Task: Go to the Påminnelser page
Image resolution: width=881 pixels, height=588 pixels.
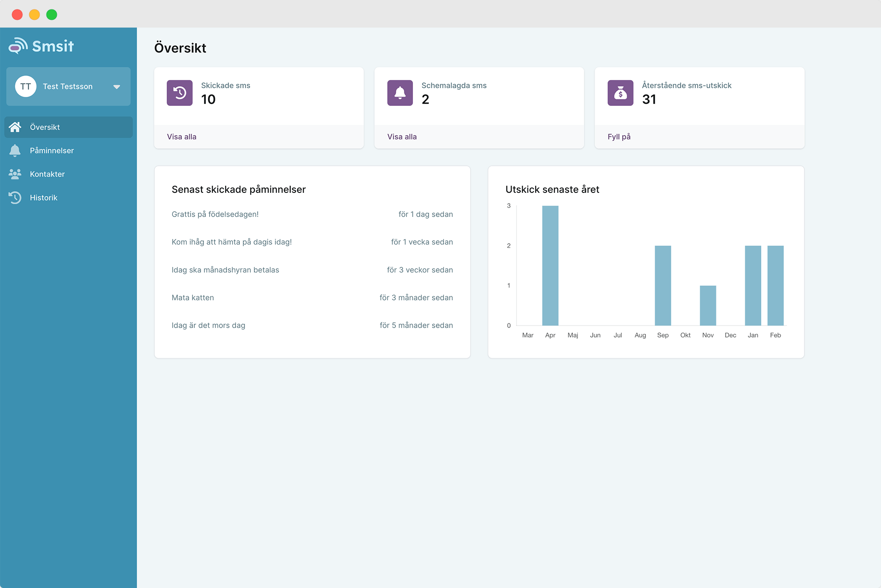Action: pyautogui.click(x=68, y=151)
